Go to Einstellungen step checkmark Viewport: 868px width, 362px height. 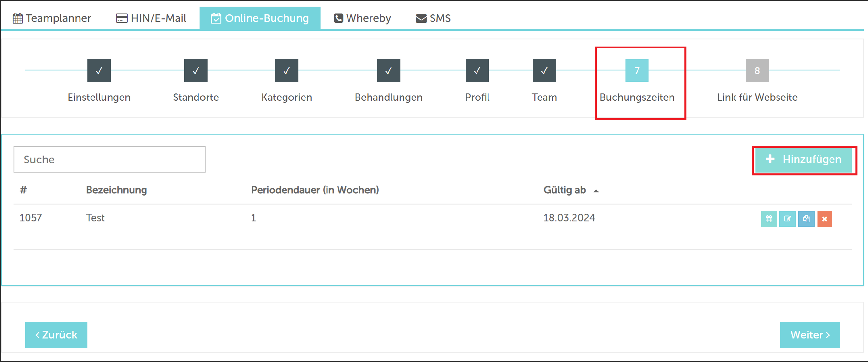99,70
